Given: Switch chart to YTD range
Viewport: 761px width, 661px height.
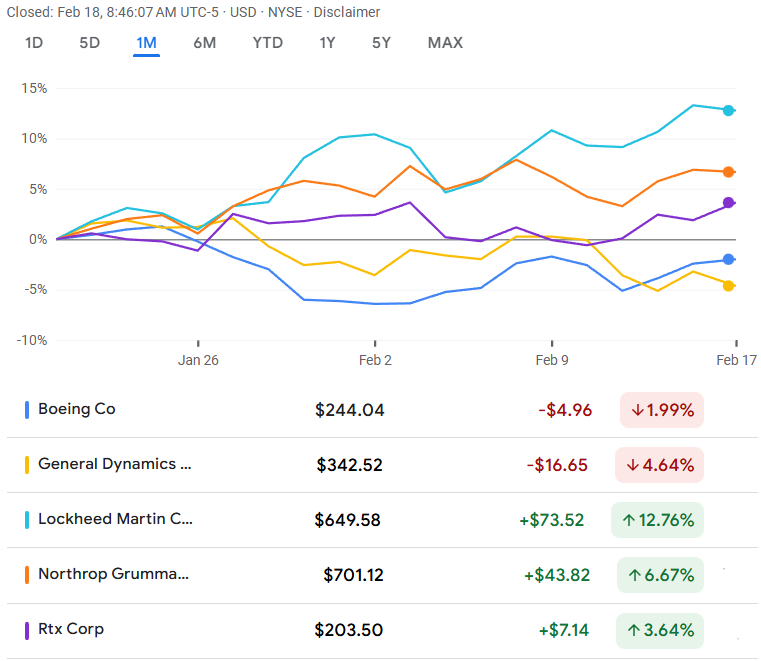Looking at the screenshot, I should pos(267,43).
